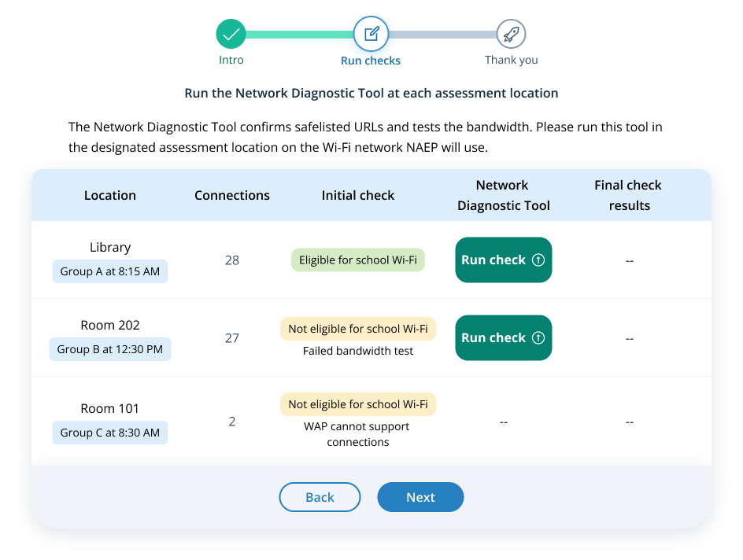Click upload arrow icon in Room 202 Run check
This screenshot has height=560, width=743.
538,337
